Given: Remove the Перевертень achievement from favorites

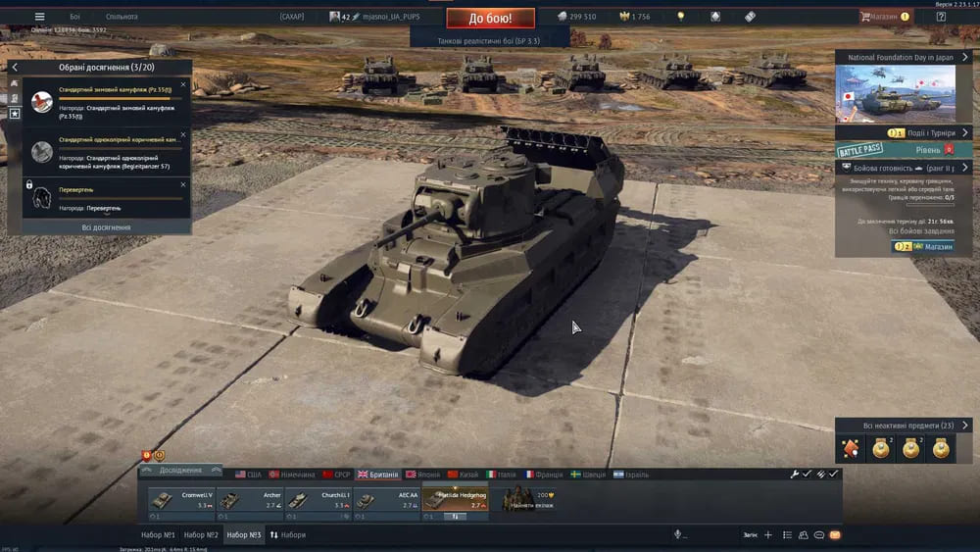Looking at the screenshot, I should click(182, 183).
